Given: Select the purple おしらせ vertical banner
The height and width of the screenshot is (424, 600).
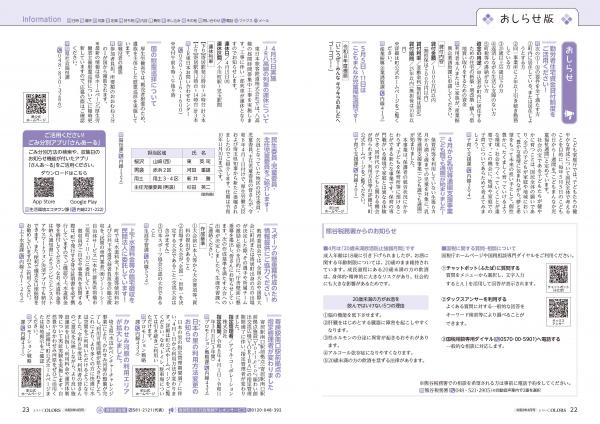Looking at the screenshot, I should click(569, 83).
